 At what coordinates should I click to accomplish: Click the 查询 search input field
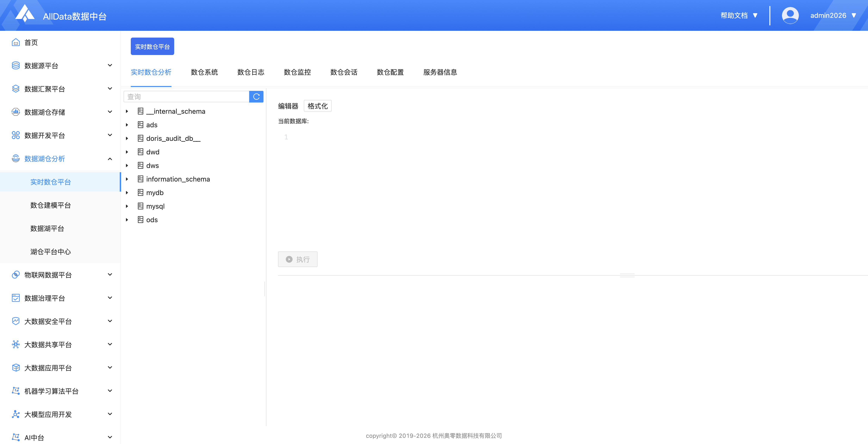click(x=186, y=97)
